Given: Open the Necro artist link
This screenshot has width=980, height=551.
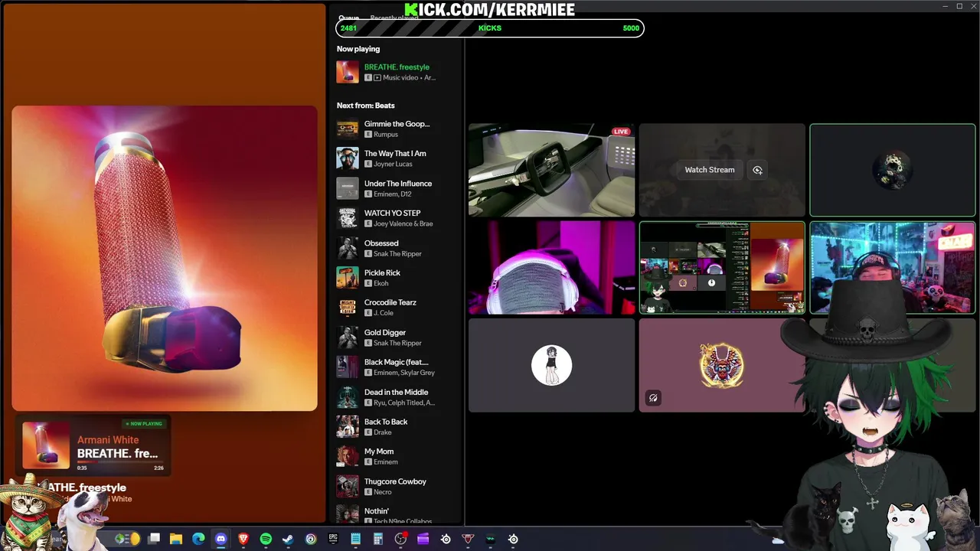Looking at the screenshot, I should [x=382, y=492].
